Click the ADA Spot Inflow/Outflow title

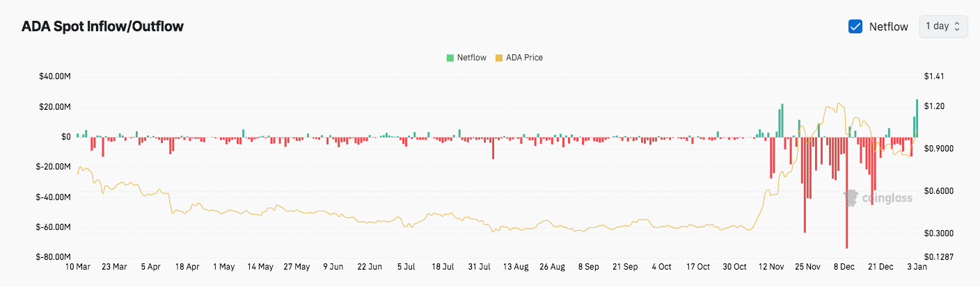[x=102, y=26]
